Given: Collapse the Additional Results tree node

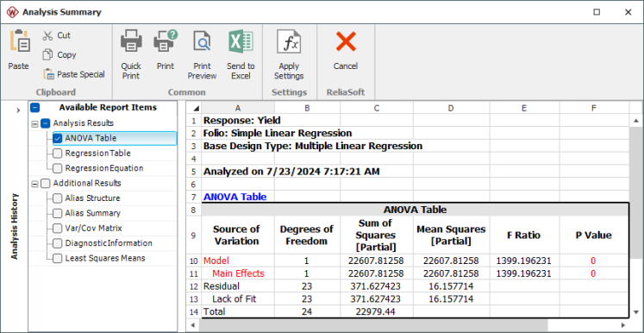Looking at the screenshot, I should pyautogui.click(x=34, y=184).
